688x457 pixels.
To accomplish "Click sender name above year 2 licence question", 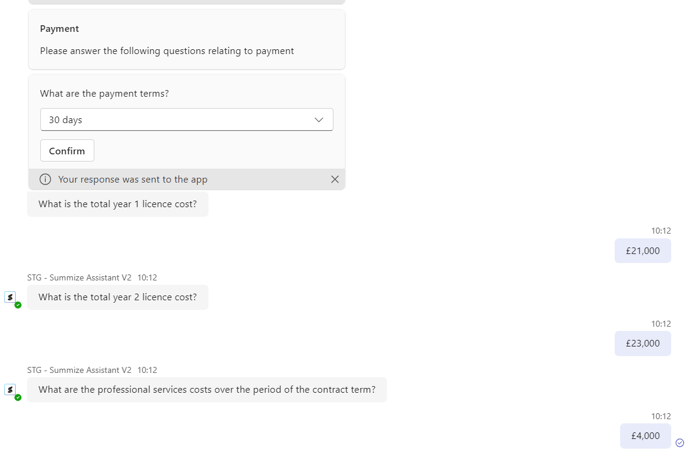I will click(x=79, y=277).
